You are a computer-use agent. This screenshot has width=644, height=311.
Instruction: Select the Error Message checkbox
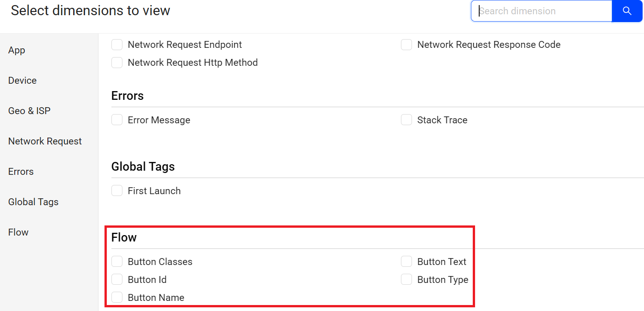pyautogui.click(x=117, y=120)
